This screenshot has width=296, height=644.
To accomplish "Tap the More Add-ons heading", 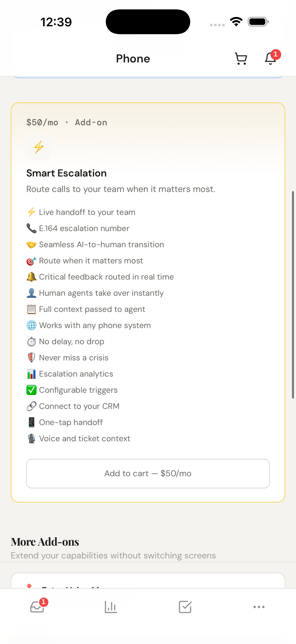I will [45, 542].
